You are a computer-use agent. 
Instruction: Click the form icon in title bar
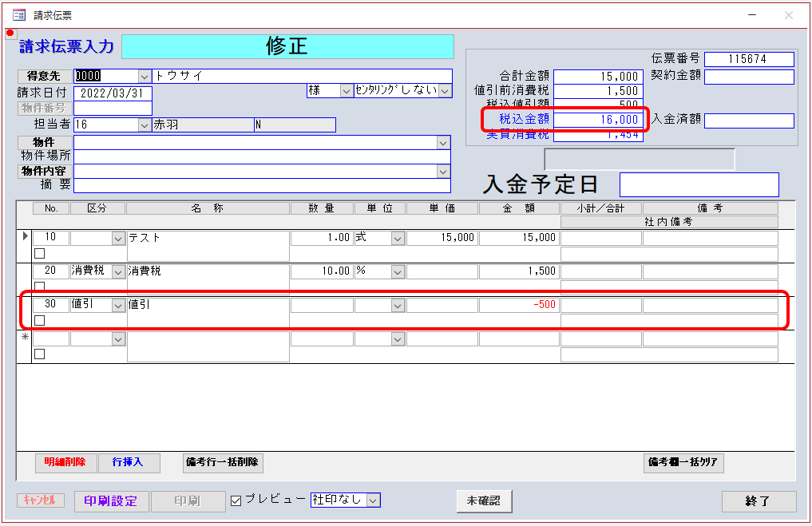(x=19, y=15)
